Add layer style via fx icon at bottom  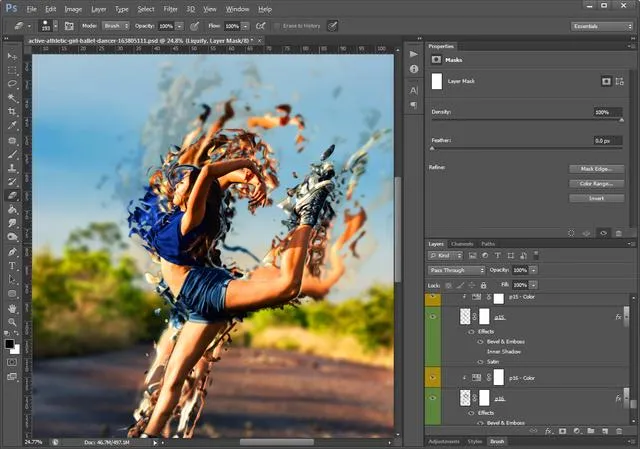coord(549,431)
